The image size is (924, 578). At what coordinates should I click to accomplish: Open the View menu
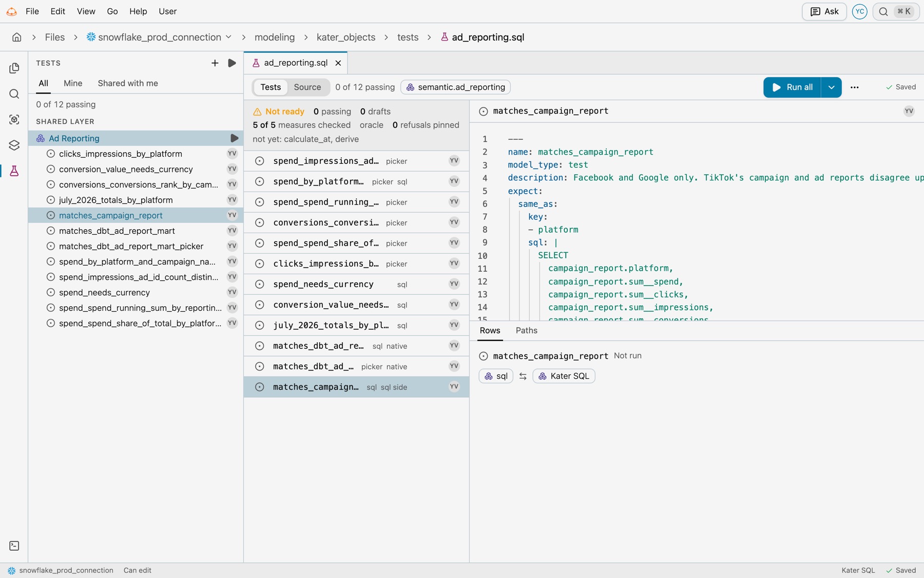coord(86,11)
